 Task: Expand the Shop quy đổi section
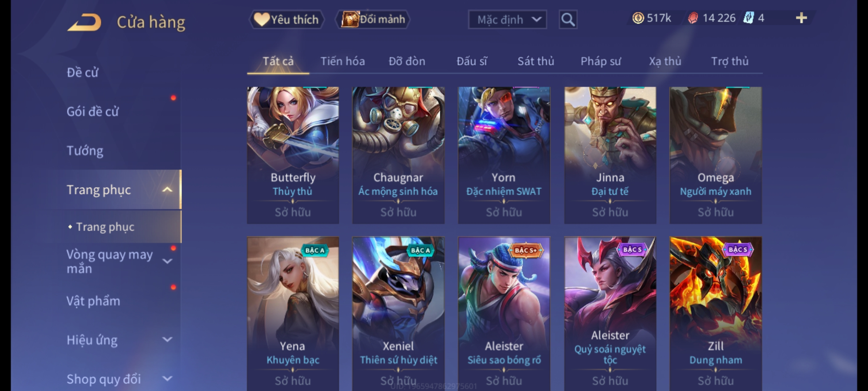click(x=167, y=379)
